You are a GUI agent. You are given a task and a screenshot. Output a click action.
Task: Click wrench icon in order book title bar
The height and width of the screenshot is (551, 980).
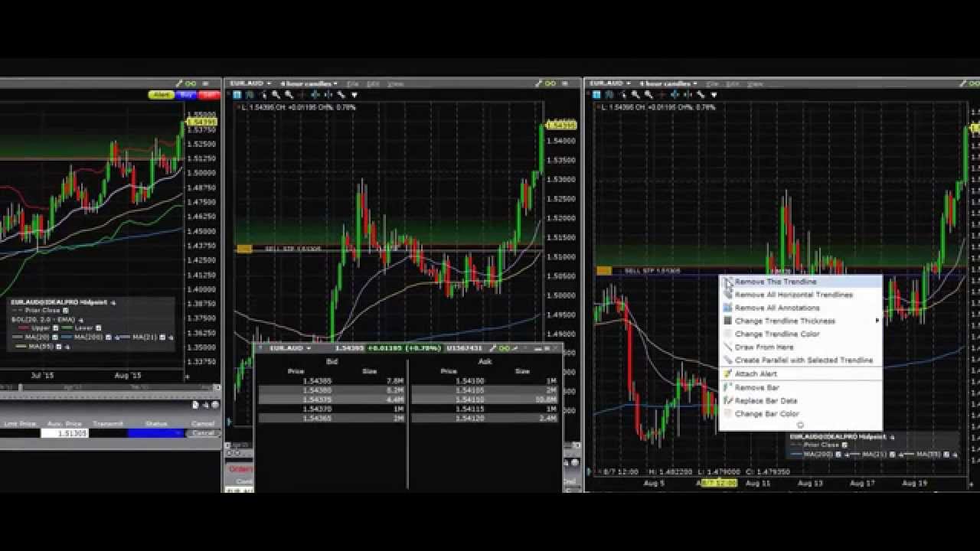pos(493,348)
